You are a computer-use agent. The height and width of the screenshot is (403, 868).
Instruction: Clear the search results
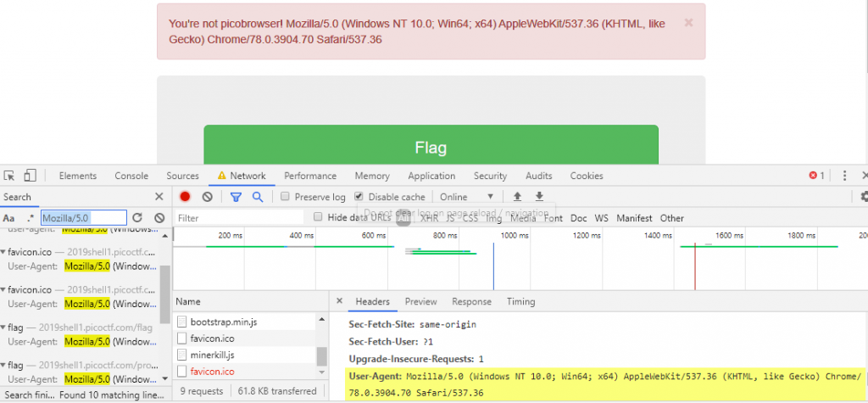159,218
